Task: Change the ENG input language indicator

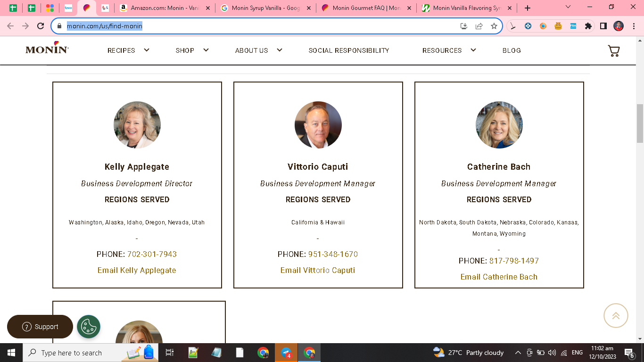Action: coord(577,353)
